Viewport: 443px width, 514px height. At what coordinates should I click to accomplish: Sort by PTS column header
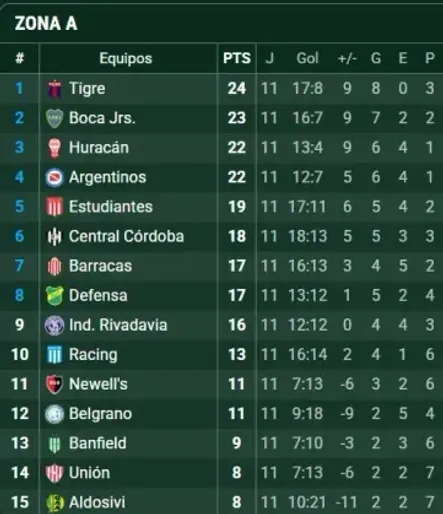tap(237, 58)
